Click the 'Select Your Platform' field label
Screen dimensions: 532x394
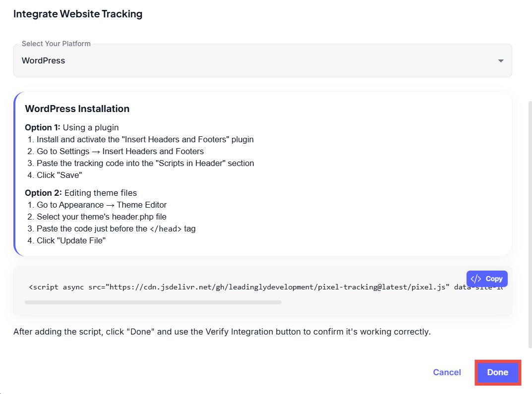[56, 44]
